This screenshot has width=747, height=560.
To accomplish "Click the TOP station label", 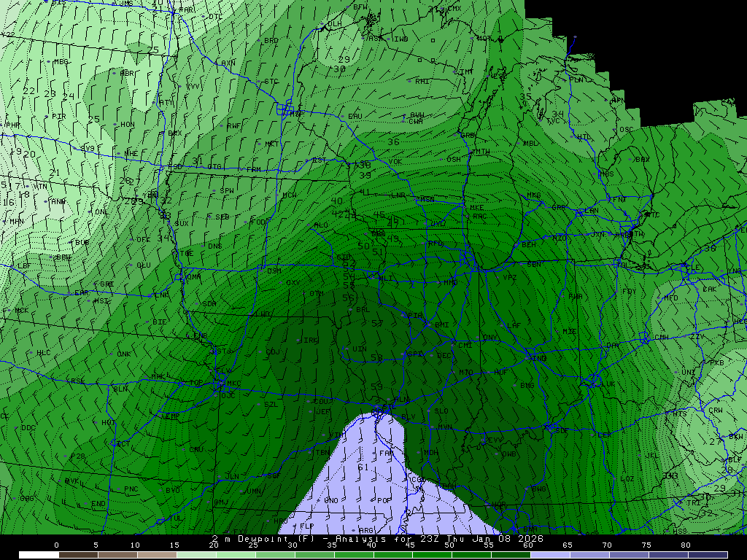I will [x=196, y=382].
